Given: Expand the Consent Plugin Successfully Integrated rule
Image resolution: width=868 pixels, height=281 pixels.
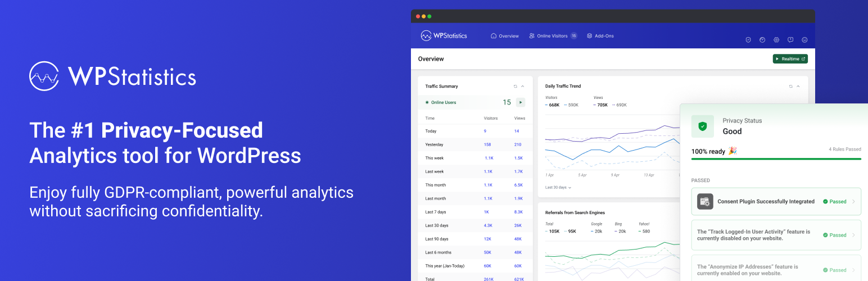Looking at the screenshot, I should coord(853,202).
